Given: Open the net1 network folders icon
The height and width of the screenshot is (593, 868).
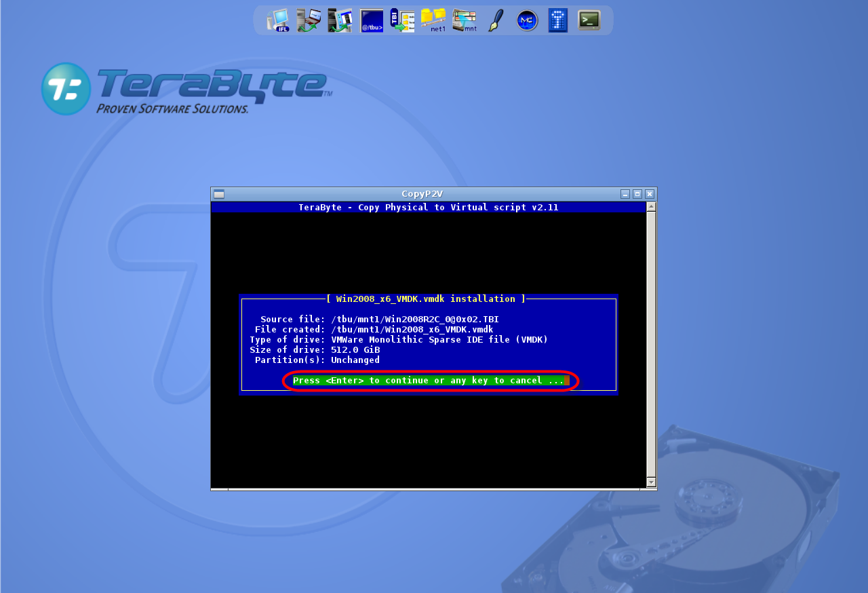Looking at the screenshot, I should [434, 20].
